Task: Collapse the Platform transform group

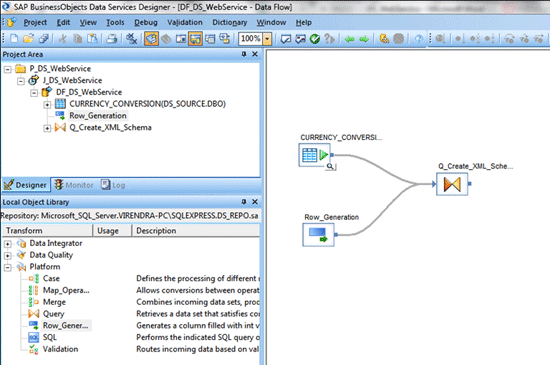Action: (7, 267)
